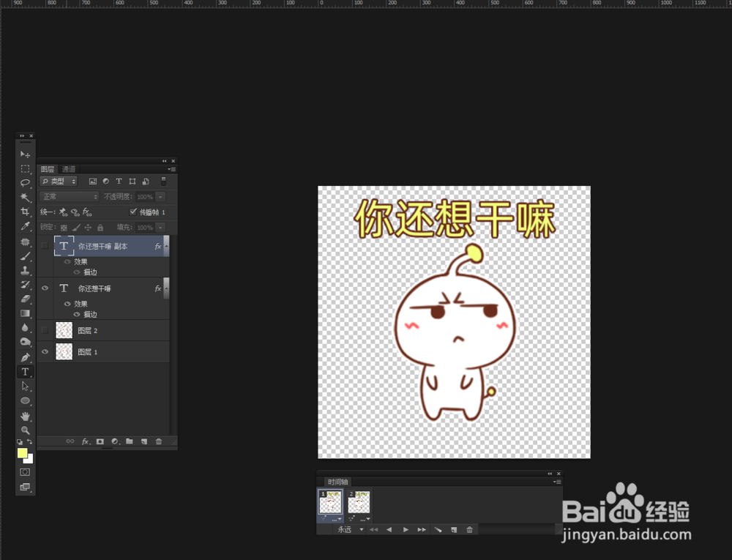The height and width of the screenshot is (560, 732).
Task: Filter layers by adjustment layer type
Action: (x=106, y=182)
